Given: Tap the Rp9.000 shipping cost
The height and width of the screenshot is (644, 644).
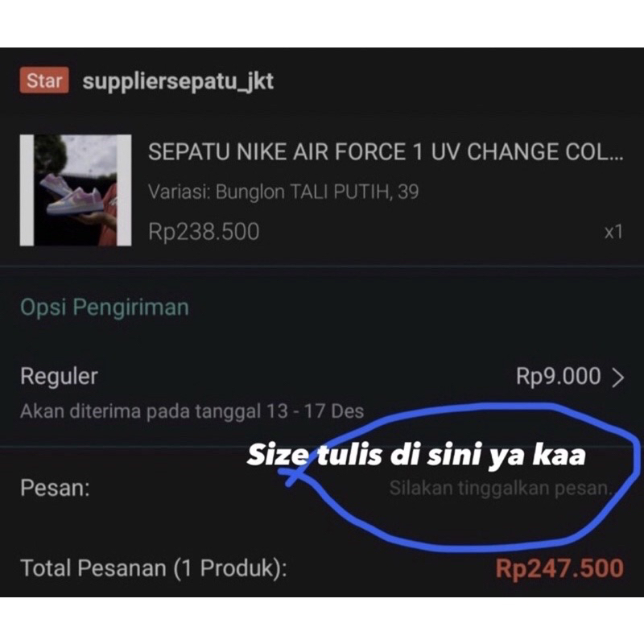Looking at the screenshot, I should tap(559, 376).
